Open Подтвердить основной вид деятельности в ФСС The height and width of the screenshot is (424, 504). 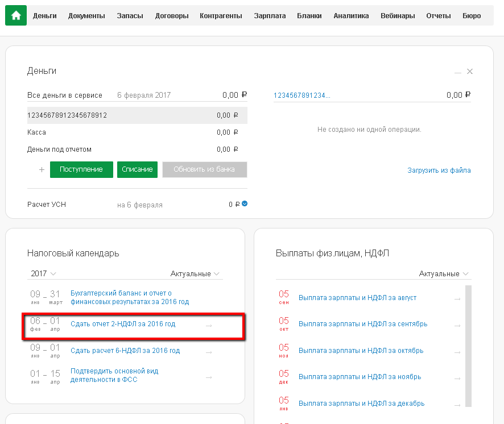tap(114, 375)
